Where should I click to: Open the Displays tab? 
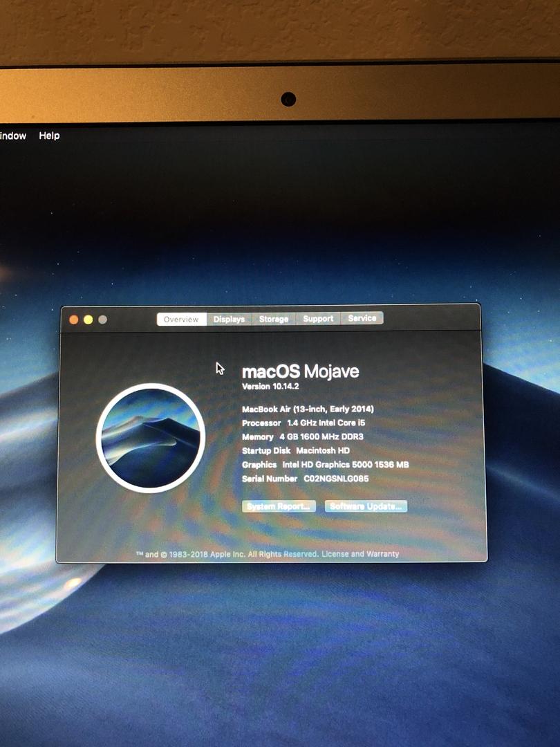pos(229,319)
